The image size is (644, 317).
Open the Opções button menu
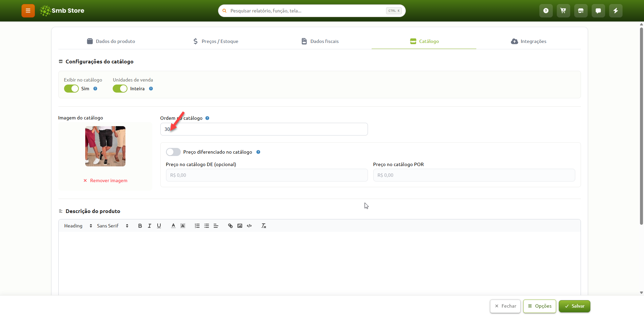[x=540, y=306]
